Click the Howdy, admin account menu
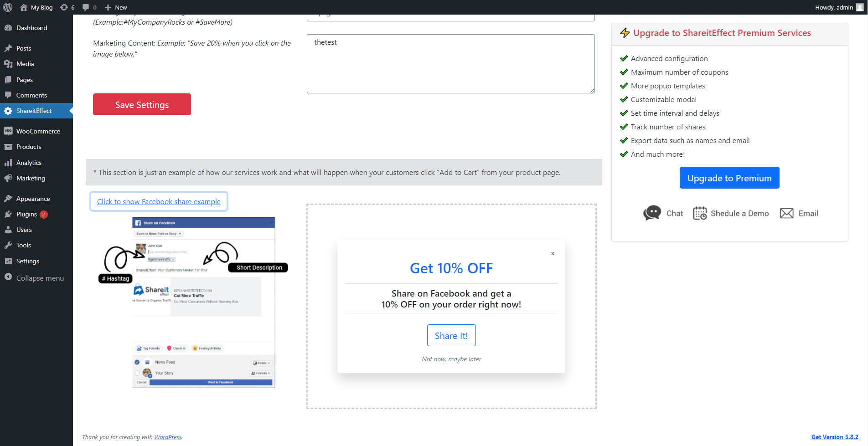Screen dimensions: 868x446 click(x=839, y=7)
